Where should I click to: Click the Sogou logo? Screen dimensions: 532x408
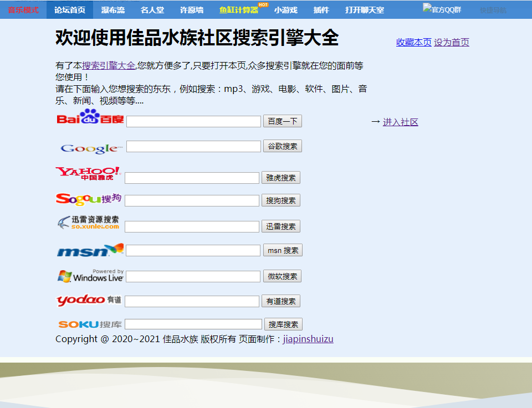coord(89,199)
